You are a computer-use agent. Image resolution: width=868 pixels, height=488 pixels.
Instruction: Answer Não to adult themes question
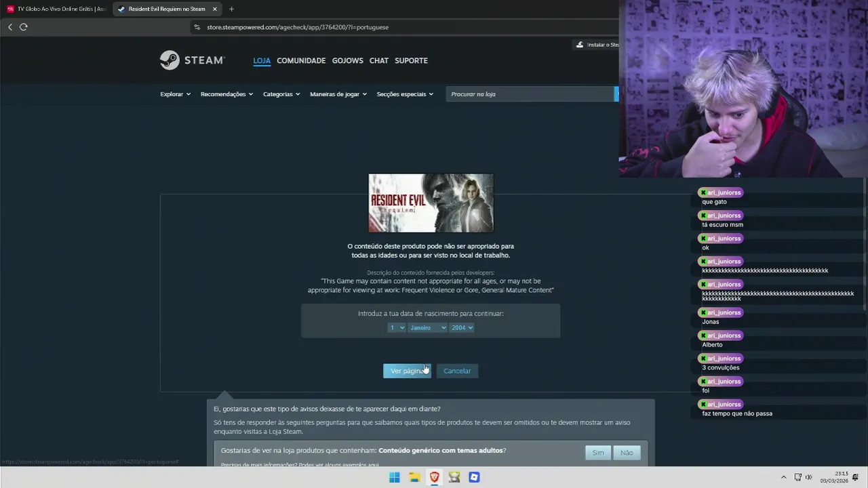(627, 453)
